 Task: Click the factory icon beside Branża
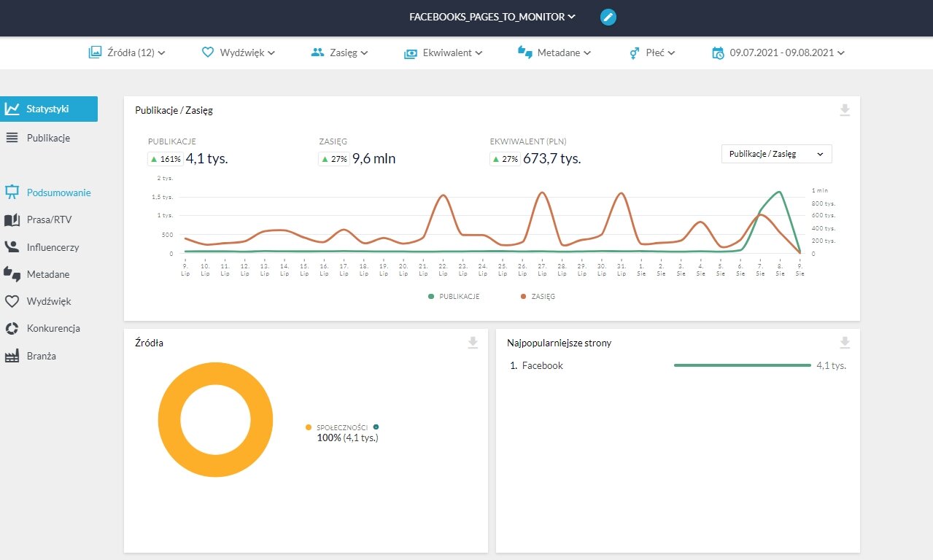pos(12,356)
